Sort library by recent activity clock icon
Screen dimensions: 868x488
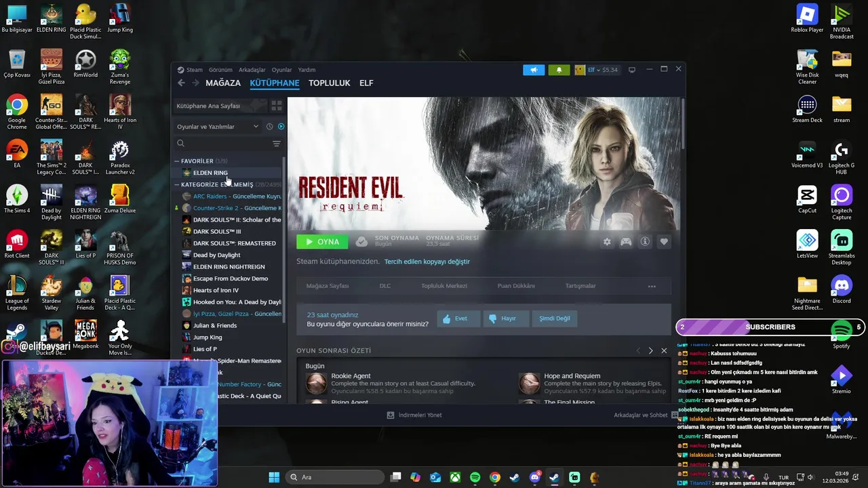click(269, 127)
